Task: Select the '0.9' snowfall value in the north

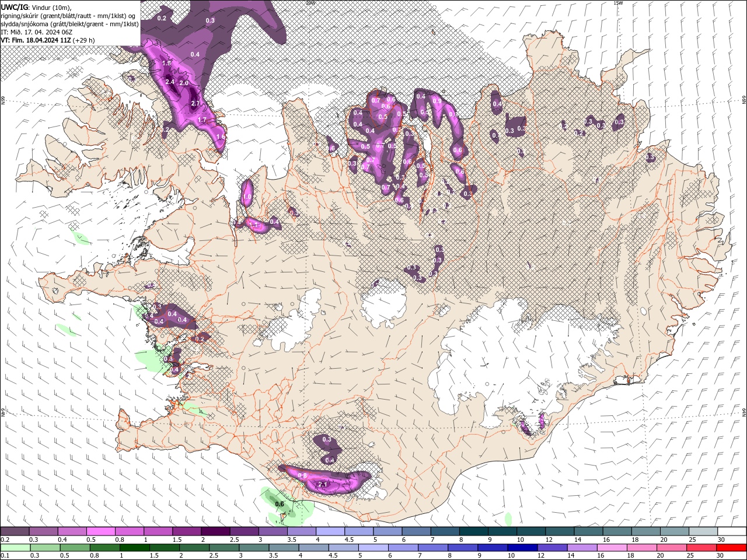Action: [x=437, y=101]
